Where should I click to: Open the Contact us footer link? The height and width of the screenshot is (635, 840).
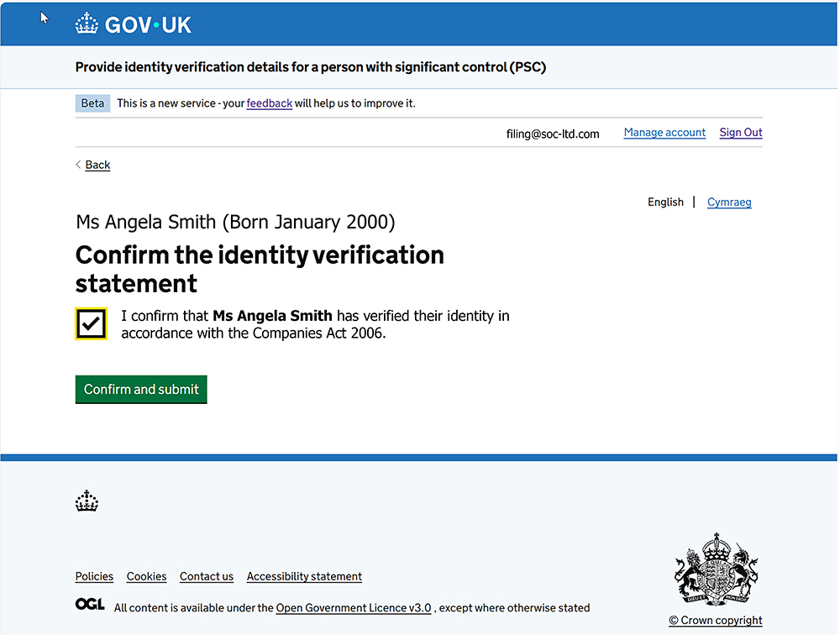tap(207, 576)
